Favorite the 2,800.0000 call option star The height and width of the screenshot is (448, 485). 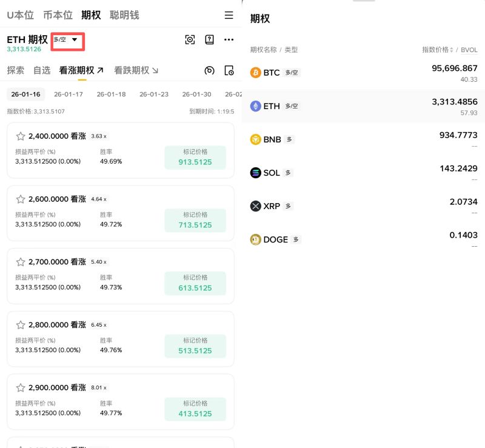(21, 325)
